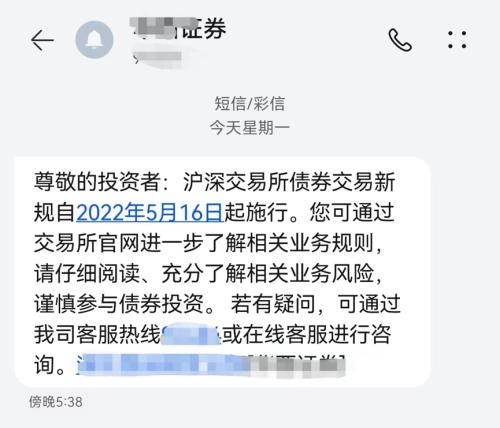
Task: Select the greeting 尊敬的投资者 in the message
Action: click(97, 182)
